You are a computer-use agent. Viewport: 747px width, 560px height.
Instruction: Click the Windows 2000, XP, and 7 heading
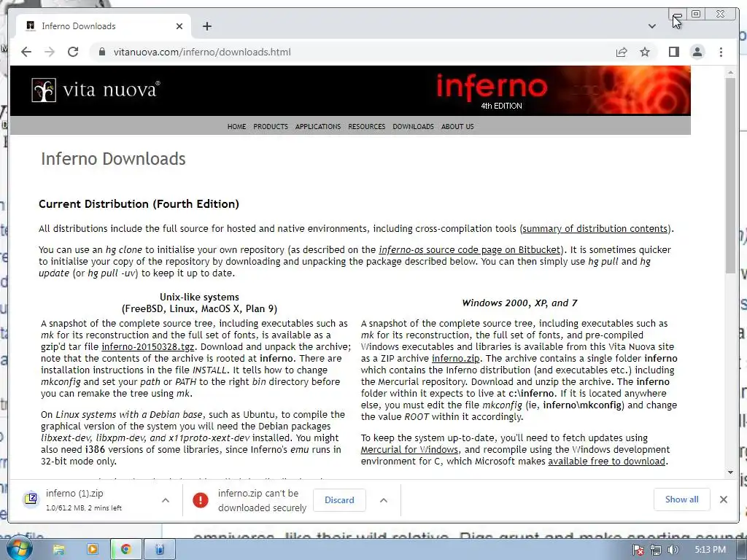pyautogui.click(x=519, y=303)
